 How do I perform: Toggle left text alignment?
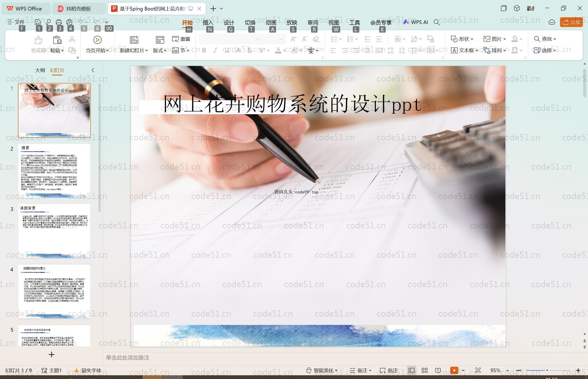333,50
